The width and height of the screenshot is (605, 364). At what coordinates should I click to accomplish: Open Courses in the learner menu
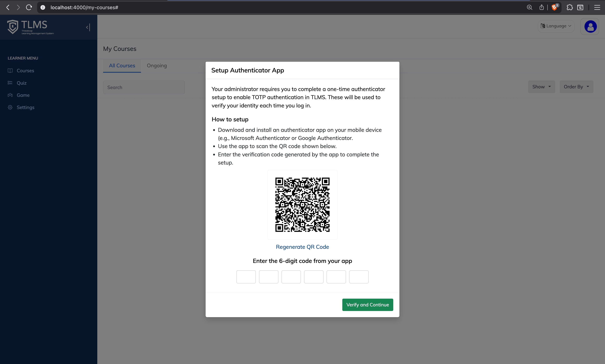(25, 71)
